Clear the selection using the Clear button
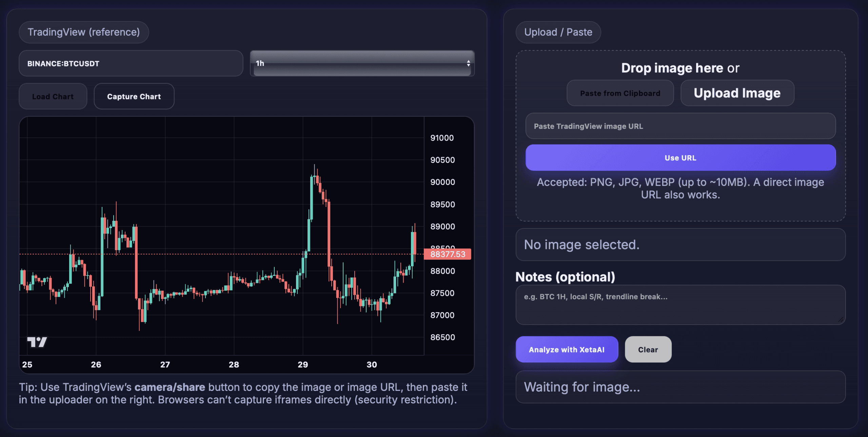Image resolution: width=868 pixels, height=437 pixels. click(648, 349)
